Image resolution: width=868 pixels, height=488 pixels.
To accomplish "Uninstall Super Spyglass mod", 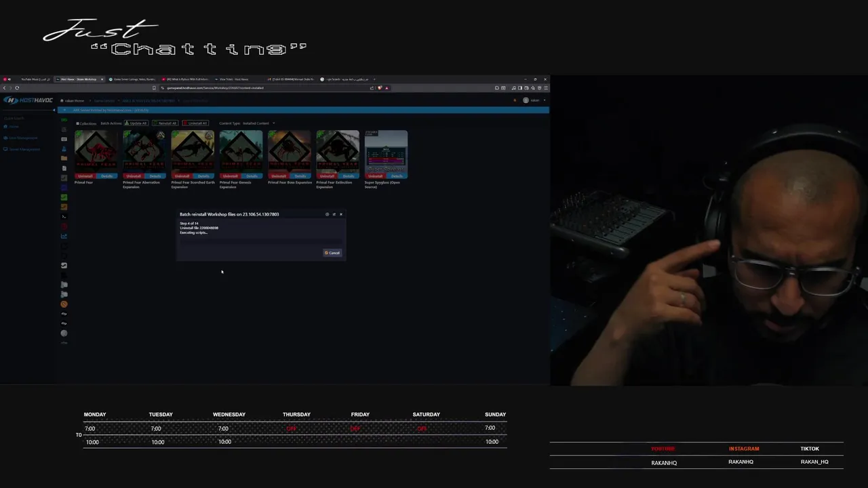I will (375, 176).
